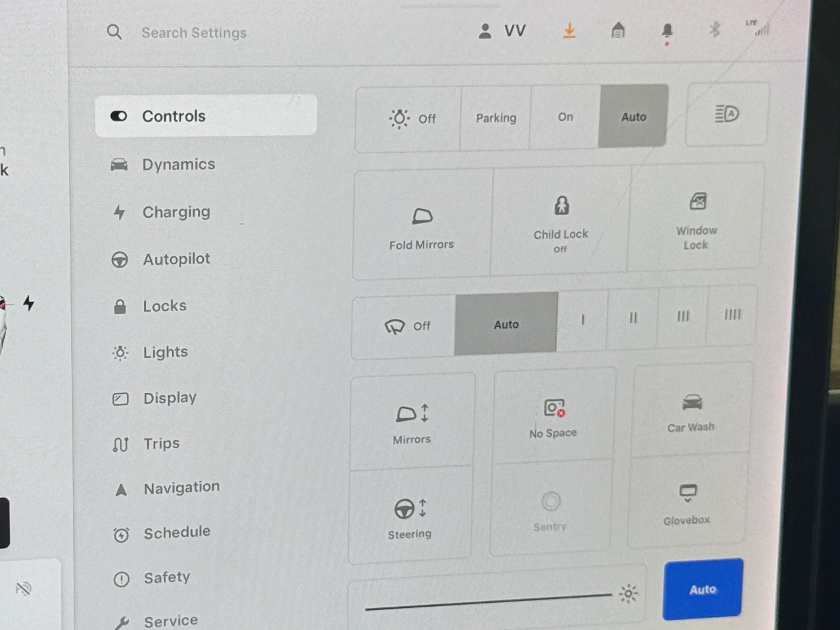840x630 pixels.
Task: Tap the brightness sun icon
Action: (628, 594)
